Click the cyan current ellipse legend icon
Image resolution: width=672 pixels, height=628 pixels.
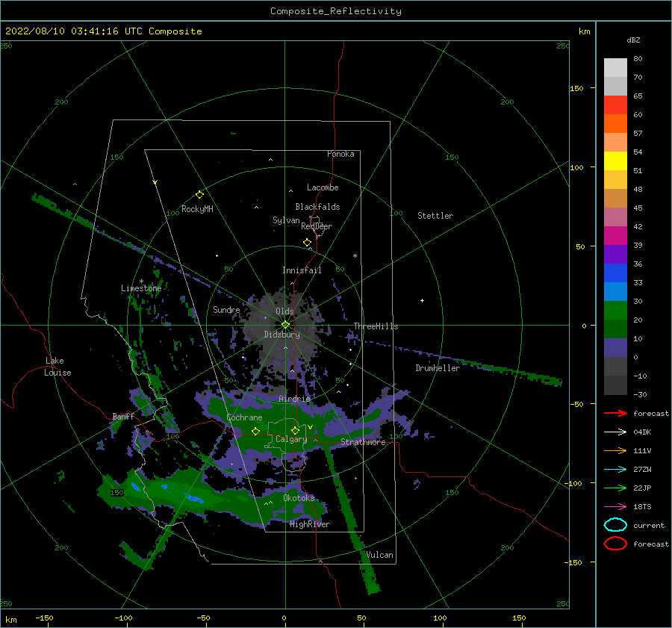(615, 525)
